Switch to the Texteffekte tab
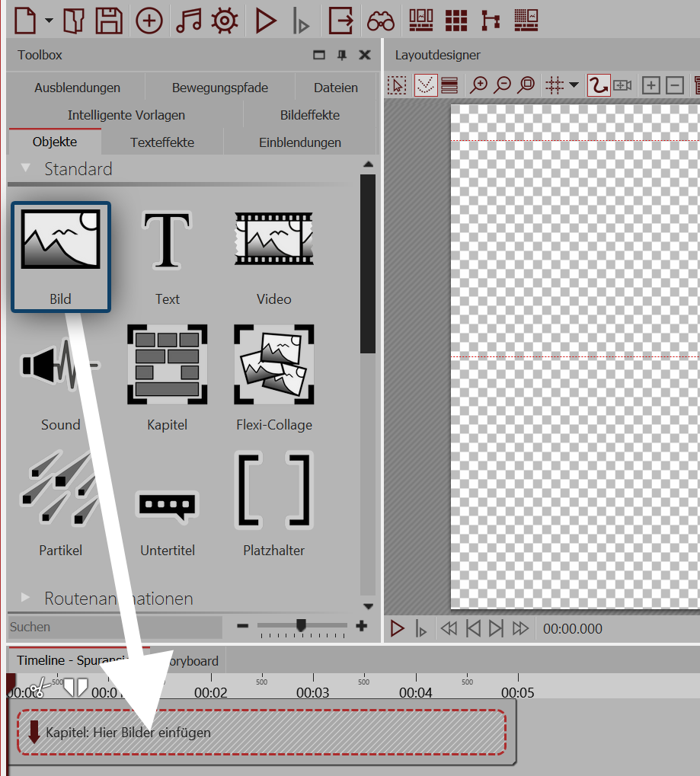The image size is (700, 776). [x=162, y=142]
